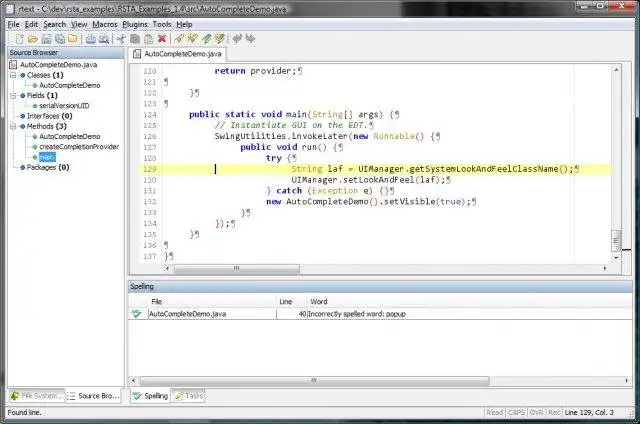Click the editor horizontal scrollbar thumb
Image resolution: width=640 pixels, height=424 pixels.
click(x=237, y=269)
